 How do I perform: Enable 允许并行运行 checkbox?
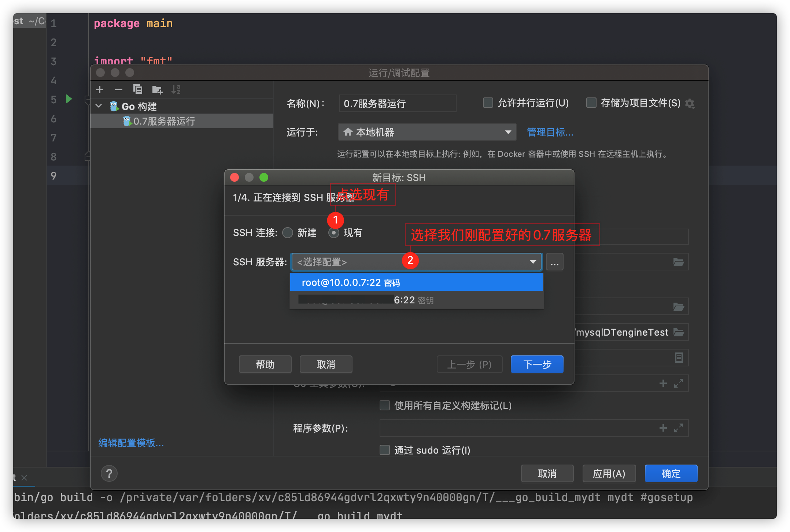pos(488,103)
